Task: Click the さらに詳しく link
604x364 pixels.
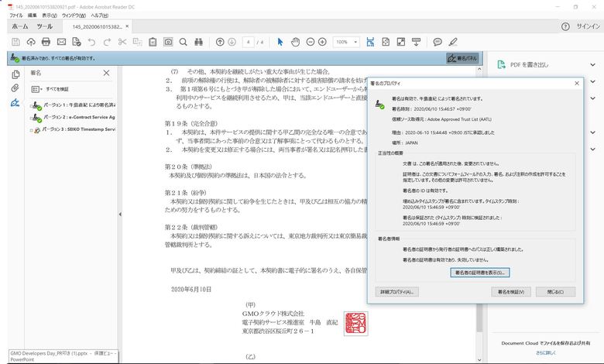Action: point(545,352)
